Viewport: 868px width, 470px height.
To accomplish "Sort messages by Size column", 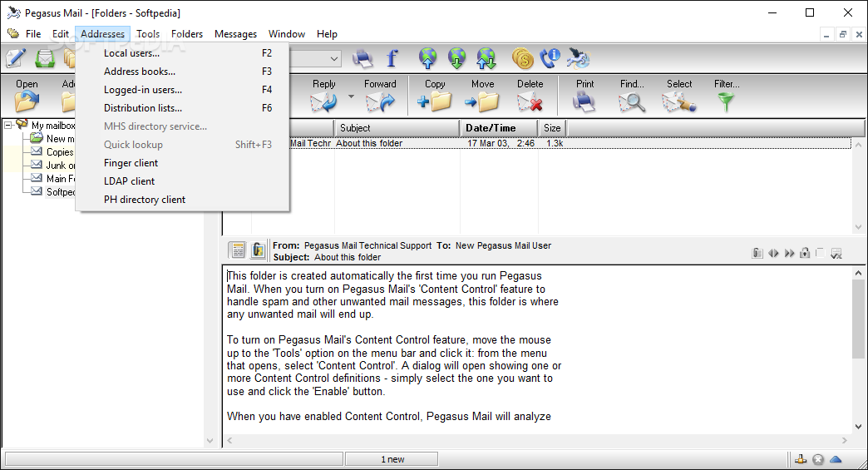I will tap(552, 128).
